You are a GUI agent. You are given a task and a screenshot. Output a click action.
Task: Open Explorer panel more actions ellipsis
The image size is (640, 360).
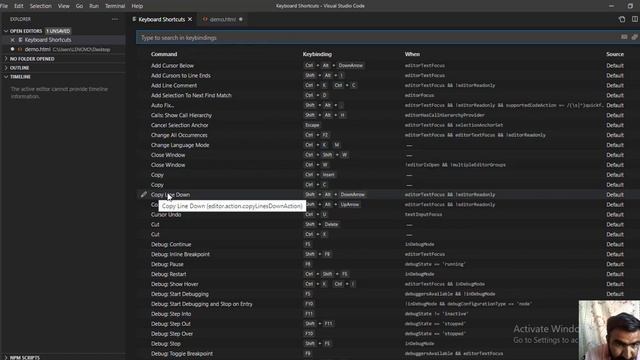click(x=115, y=19)
